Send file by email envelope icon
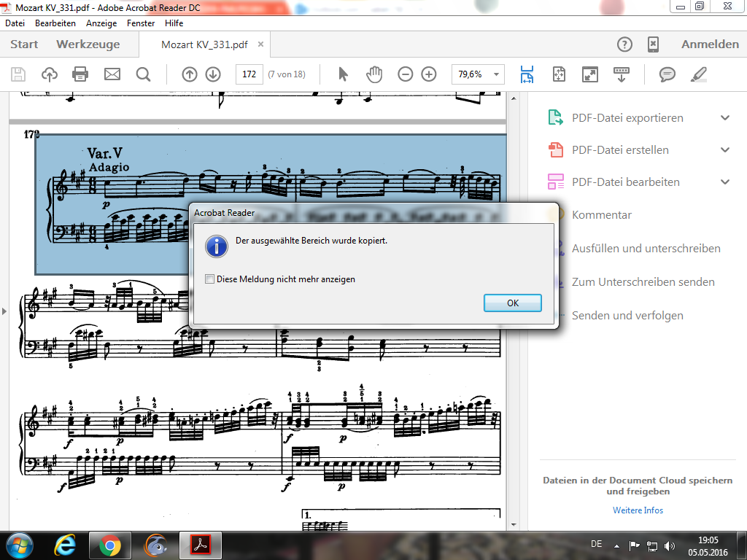The height and width of the screenshot is (560, 747). pos(112,74)
